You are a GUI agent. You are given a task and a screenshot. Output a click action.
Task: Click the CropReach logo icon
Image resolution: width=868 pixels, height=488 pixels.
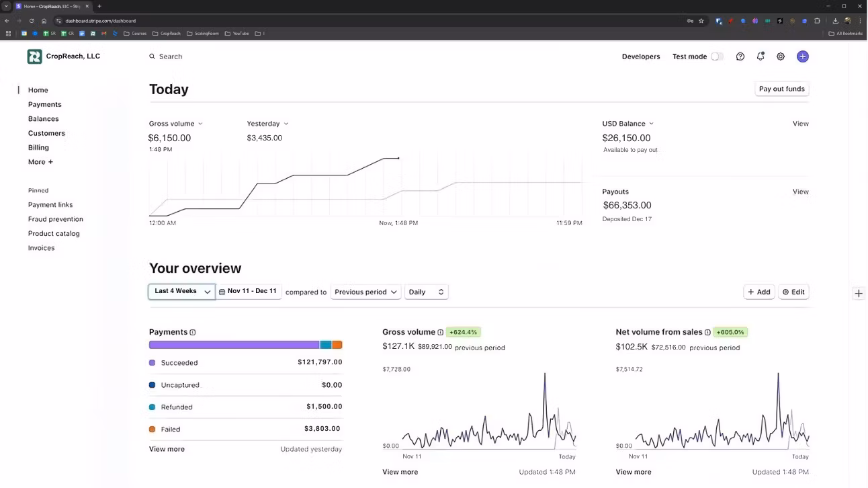click(34, 56)
